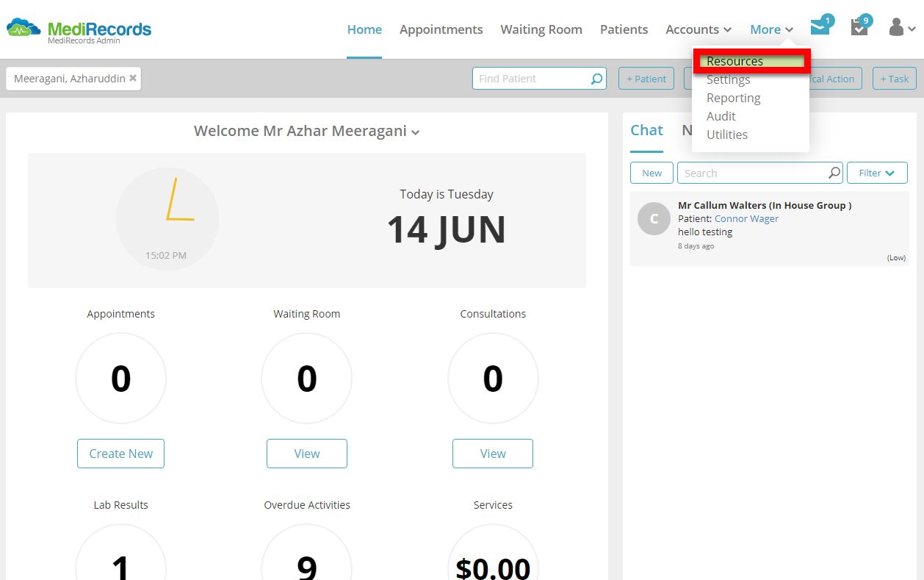The width and height of the screenshot is (924, 580).
Task: Open the Appointments navigation tab
Action: (x=441, y=29)
